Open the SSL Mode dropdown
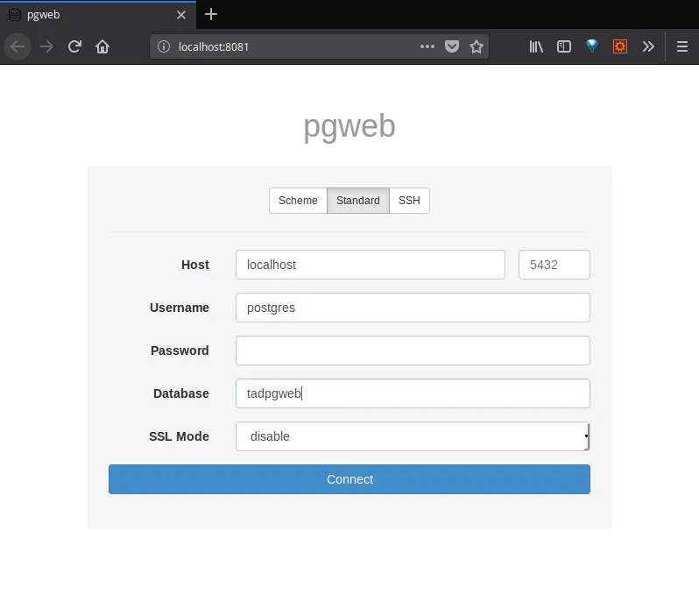Image resolution: width=699 pixels, height=616 pixels. 413,435
